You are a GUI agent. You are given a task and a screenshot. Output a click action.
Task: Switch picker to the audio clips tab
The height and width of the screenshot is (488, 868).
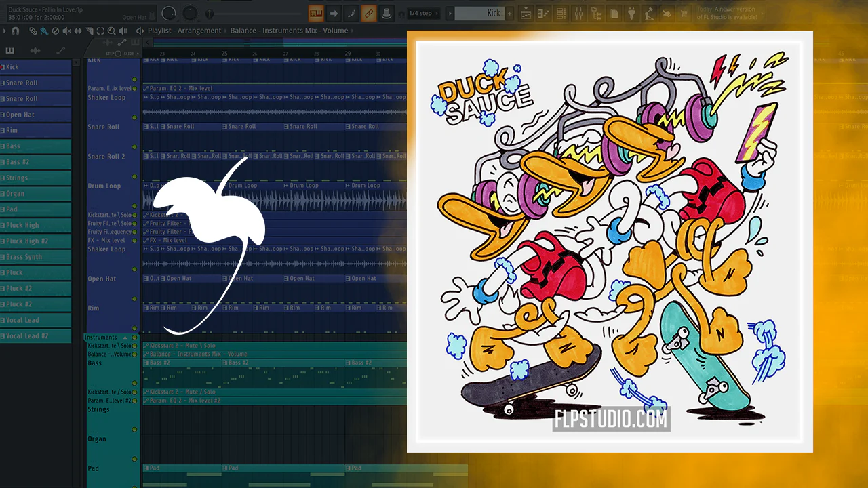point(35,51)
